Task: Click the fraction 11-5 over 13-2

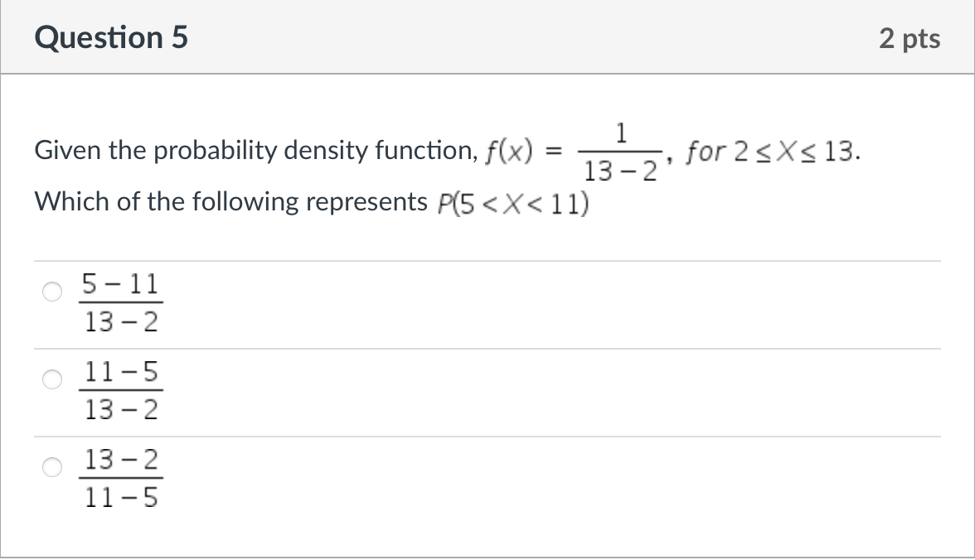Action: [x=123, y=391]
